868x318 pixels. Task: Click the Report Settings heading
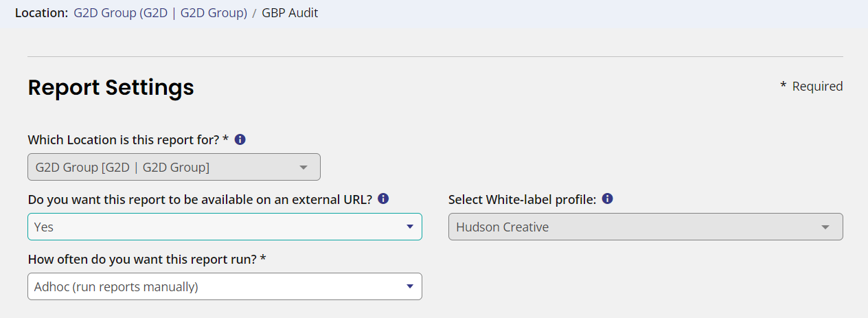click(x=111, y=87)
